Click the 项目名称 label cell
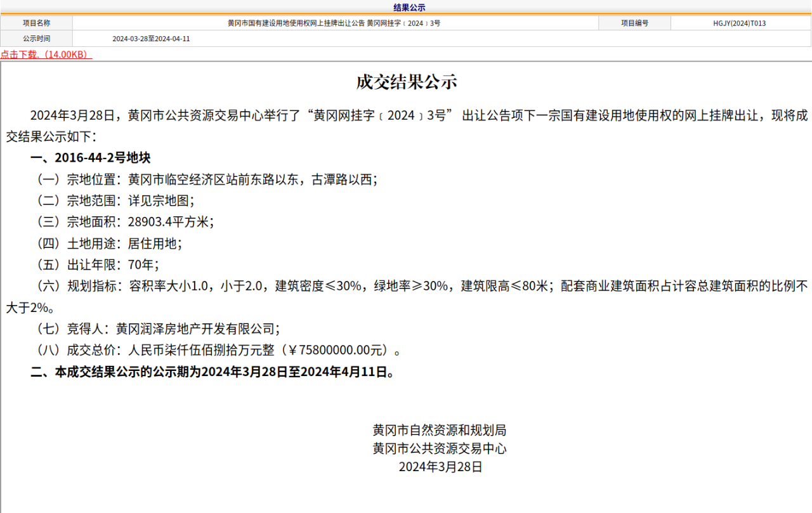The height and width of the screenshot is (513, 812). 36,23
